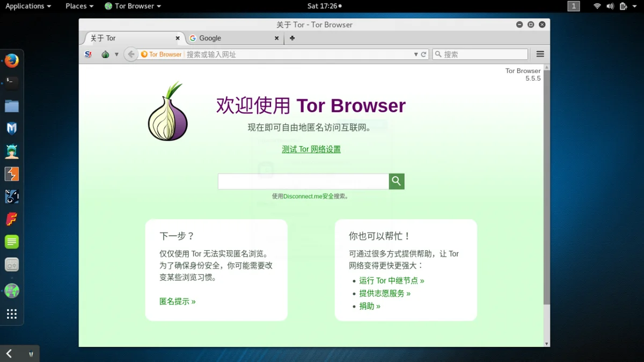Launch Burp Suite dock icon

12,174
